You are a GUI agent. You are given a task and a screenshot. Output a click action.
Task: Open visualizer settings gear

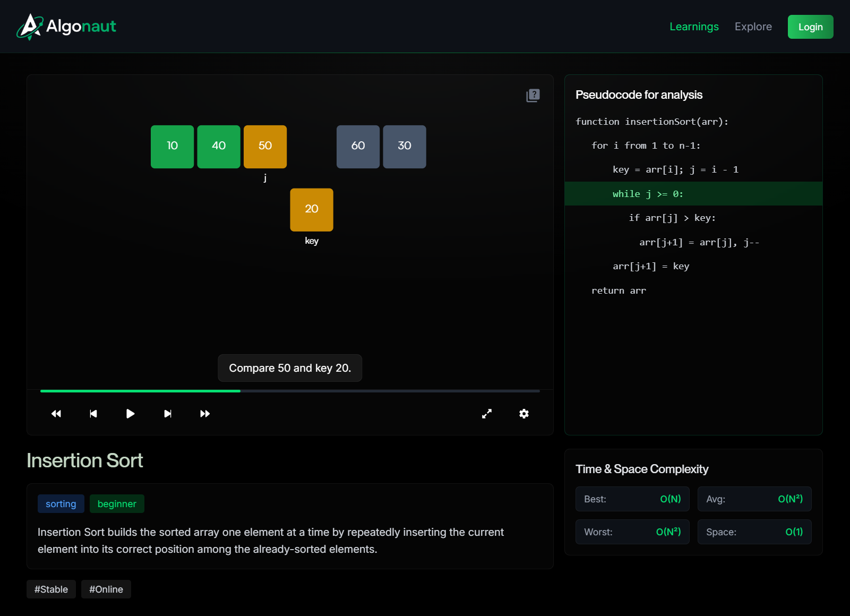coord(523,414)
